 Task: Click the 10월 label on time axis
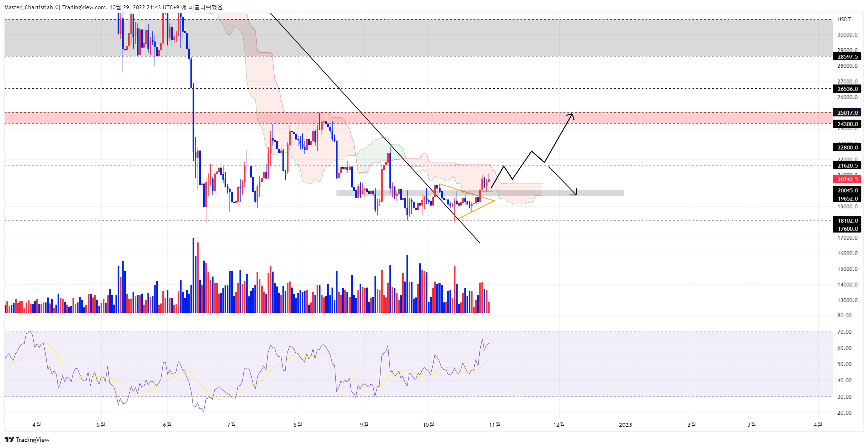(428, 425)
